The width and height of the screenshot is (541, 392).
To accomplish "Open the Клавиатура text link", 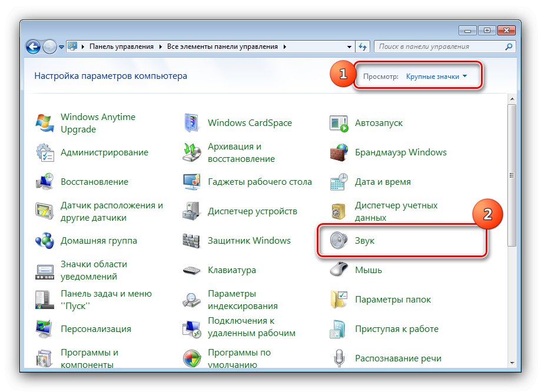I will [232, 270].
